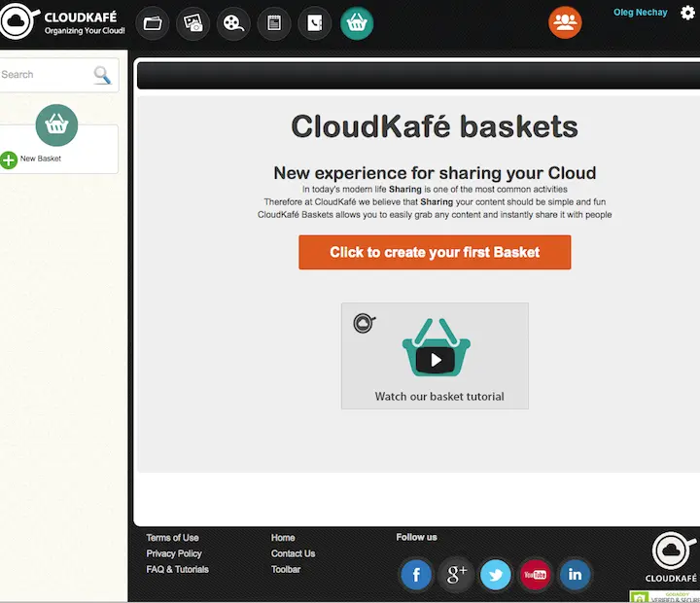
Task: Click the CloudKafé logo at top left
Action: pos(62,21)
